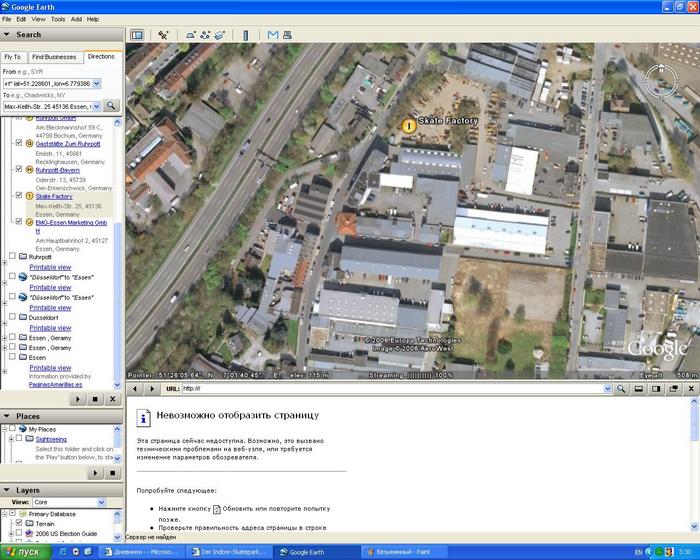Image resolution: width=700 pixels, height=560 pixels.
Task: Open the Windows Start (пуск) button
Action: point(24,552)
